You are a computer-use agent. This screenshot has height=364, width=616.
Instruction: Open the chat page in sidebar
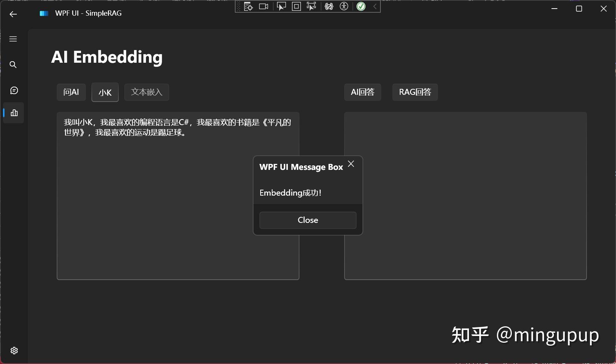(x=14, y=90)
